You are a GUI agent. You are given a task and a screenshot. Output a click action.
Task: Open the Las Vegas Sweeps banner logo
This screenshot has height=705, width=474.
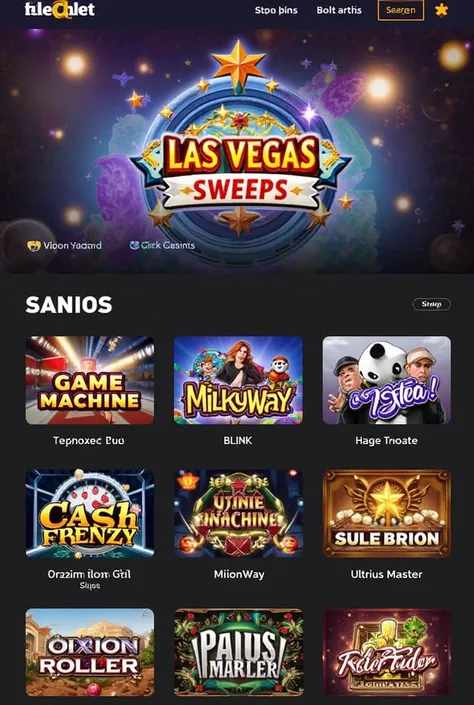pyautogui.click(x=238, y=173)
